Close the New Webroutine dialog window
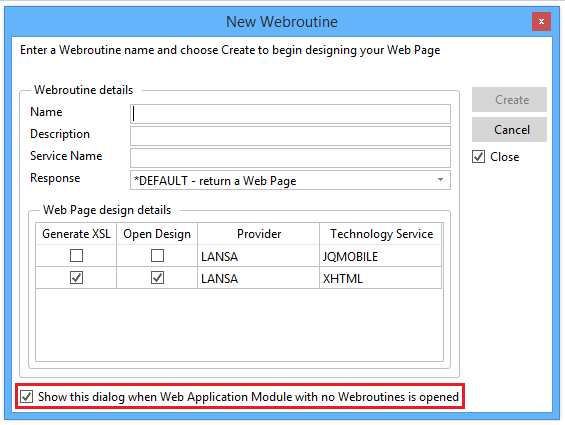The height and width of the screenshot is (425, 565). pyautogui.click(x=541, y=22)
